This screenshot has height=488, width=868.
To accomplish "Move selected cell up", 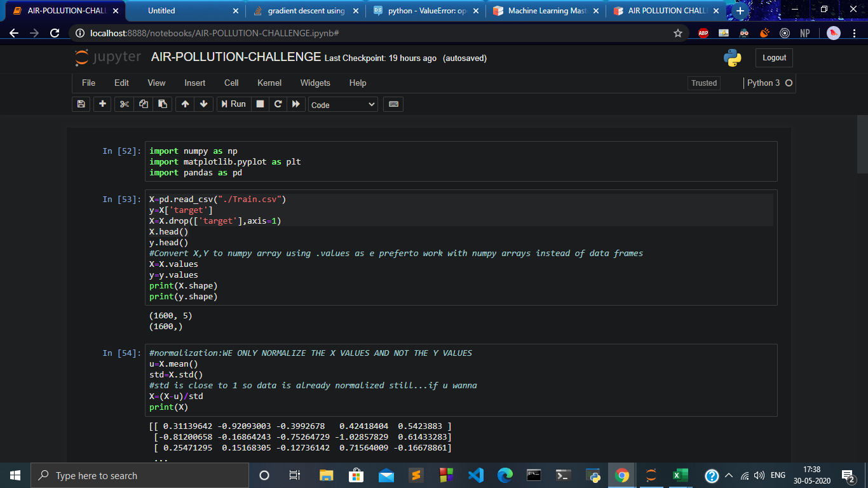I will 185,104.
